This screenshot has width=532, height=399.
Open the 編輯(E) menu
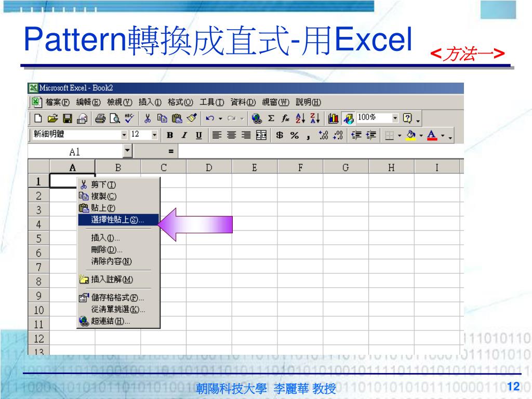[88, 102]
